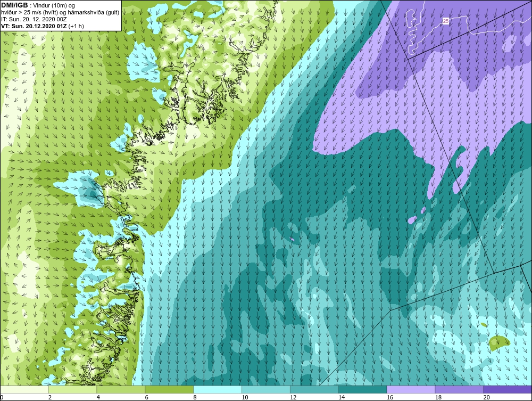Click the pale 0–2 m/s legend swatch
The width and height of the screenshot is (532, 401).
point(24,389)
